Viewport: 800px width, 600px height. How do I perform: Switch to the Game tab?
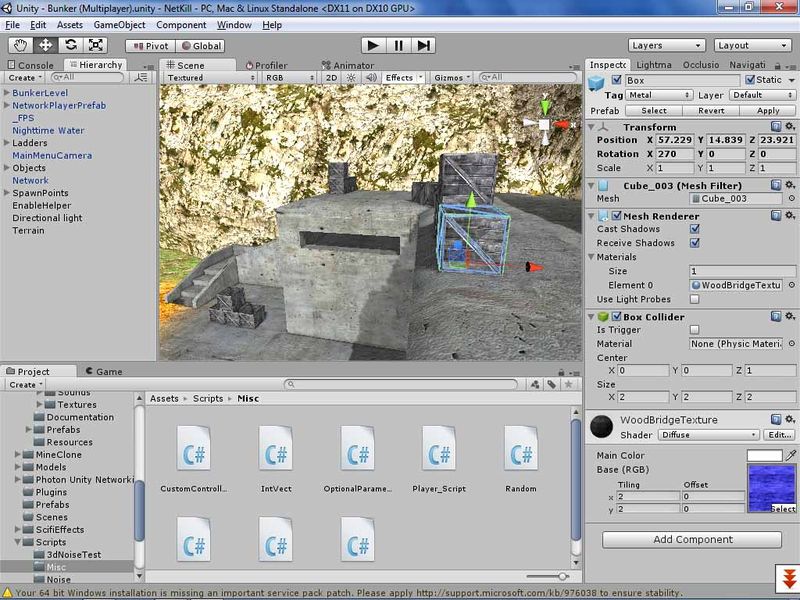(110, 371)
